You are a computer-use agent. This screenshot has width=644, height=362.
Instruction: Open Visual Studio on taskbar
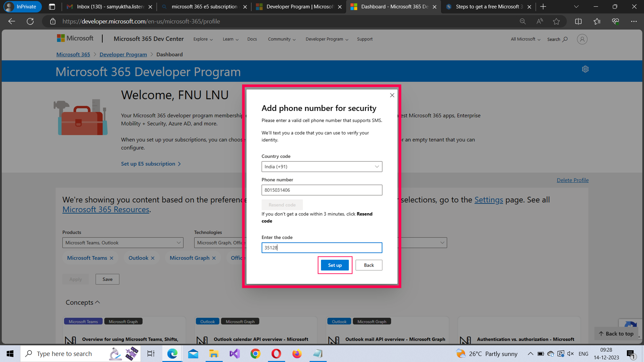point(235,354)
